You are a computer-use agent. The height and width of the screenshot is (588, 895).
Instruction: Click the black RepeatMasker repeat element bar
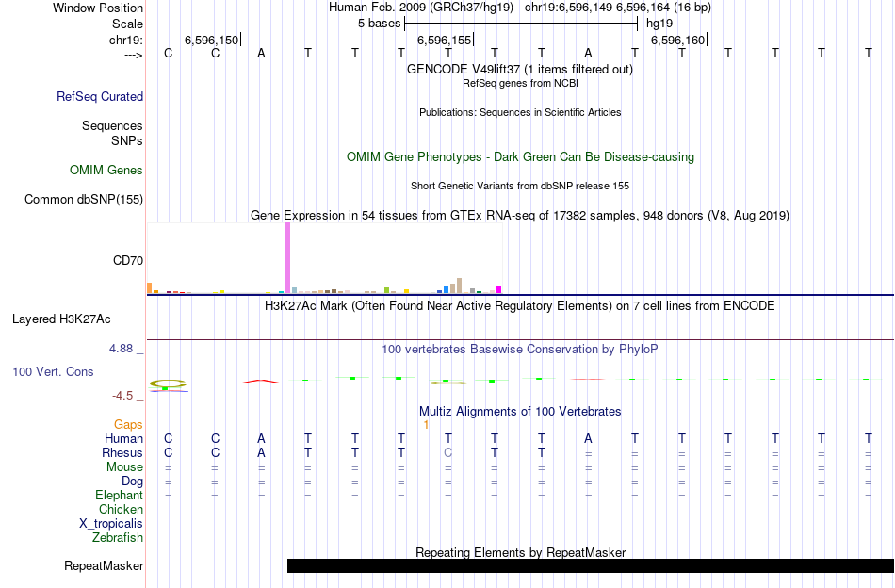pos(591,565)
